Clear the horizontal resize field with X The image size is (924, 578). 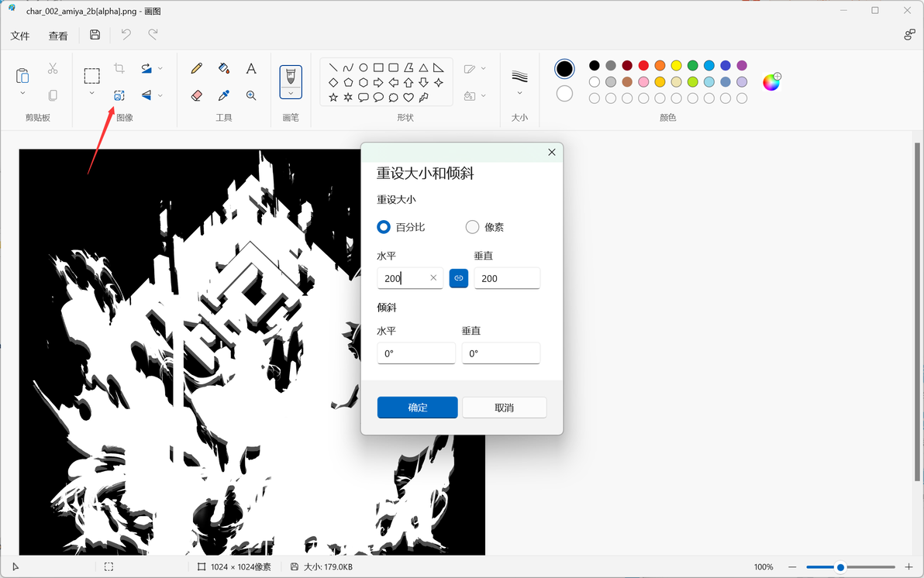coord(433,277)
